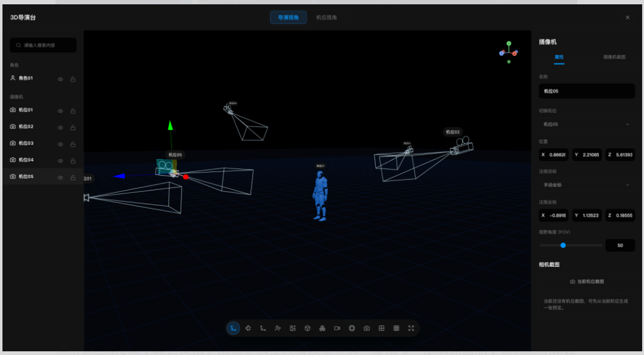Close the 3D导演台 window
The width and height of the screenshot is (644, 355).
tap(627, 18)
